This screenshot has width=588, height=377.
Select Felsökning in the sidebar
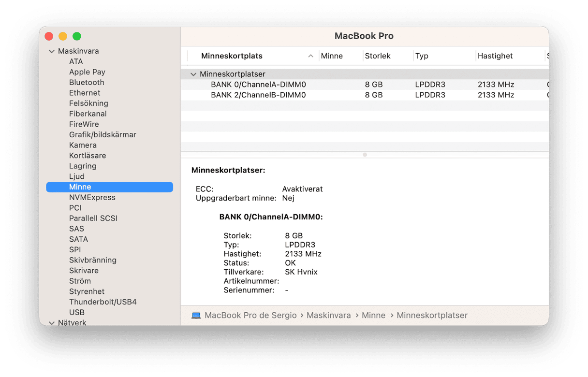[x=88, y=103]
